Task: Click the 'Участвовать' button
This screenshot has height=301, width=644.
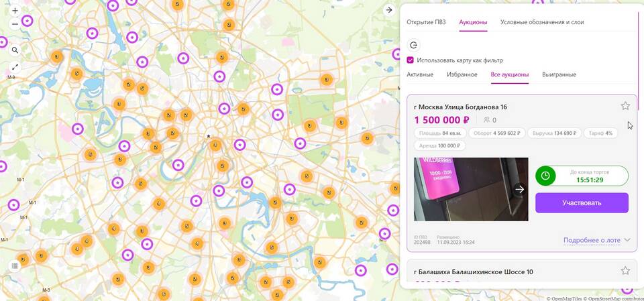Action: click(x=582, y=202)
